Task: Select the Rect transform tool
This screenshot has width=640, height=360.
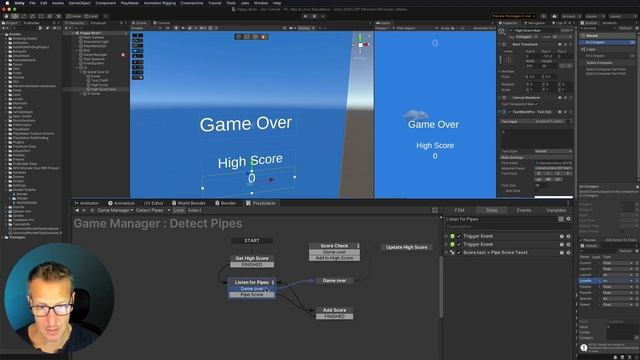Action: tap(41, 16)
